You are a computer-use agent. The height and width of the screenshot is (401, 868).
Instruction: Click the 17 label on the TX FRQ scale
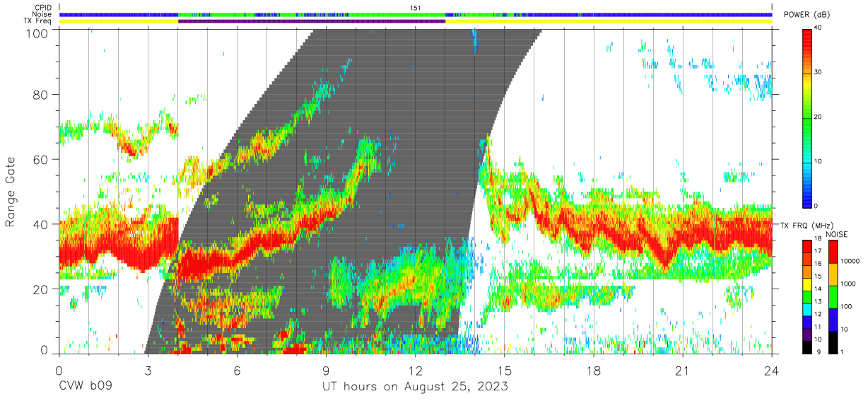pos(818,252)
